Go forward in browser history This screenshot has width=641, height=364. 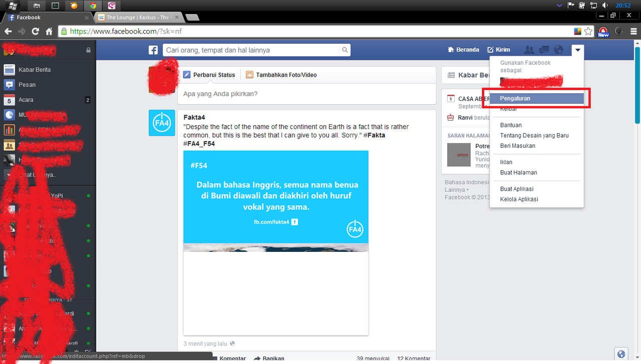pos(22,31)
